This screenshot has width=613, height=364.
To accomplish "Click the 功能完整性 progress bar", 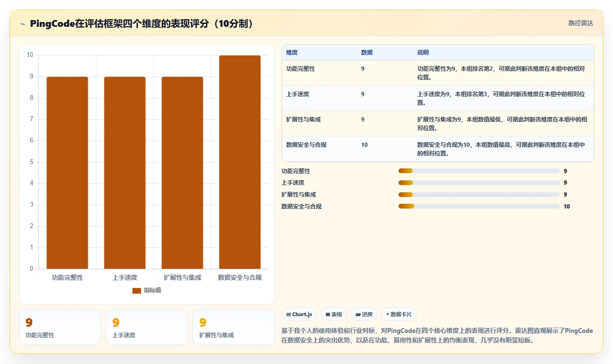I will pyautogui.click(x=479, y=171).
